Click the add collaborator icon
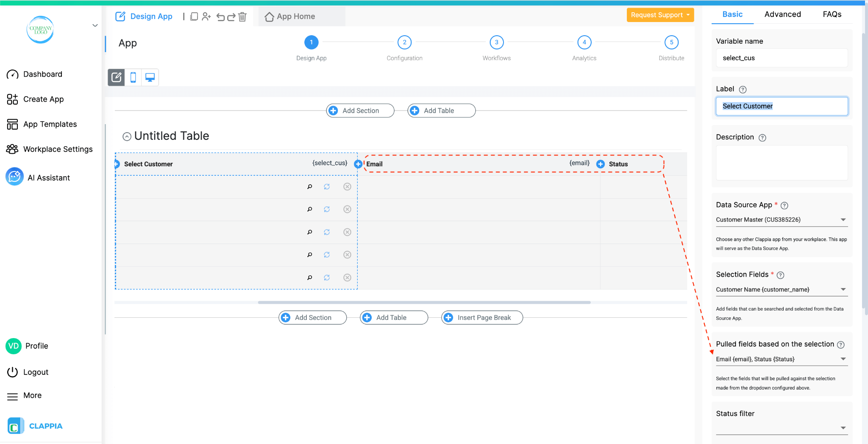The image size is (868, 444). point(206,16)
